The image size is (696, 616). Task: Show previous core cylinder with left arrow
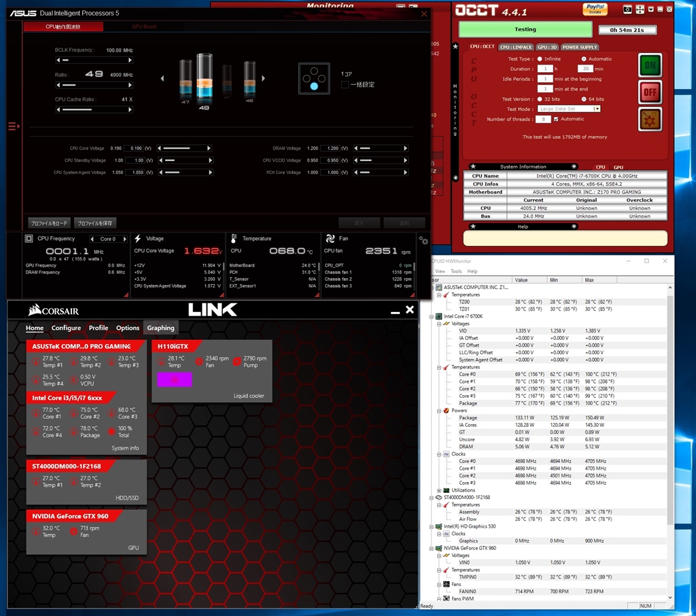point(162,78)
